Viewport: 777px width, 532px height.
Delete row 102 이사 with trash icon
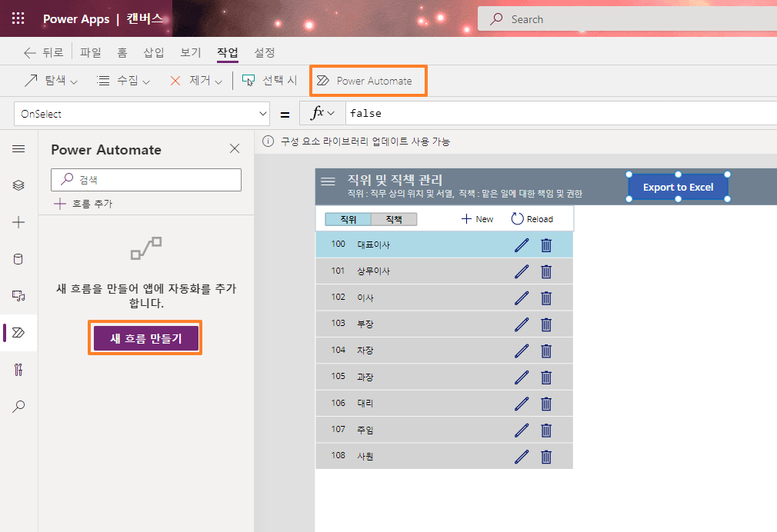[x=546, y=298]
